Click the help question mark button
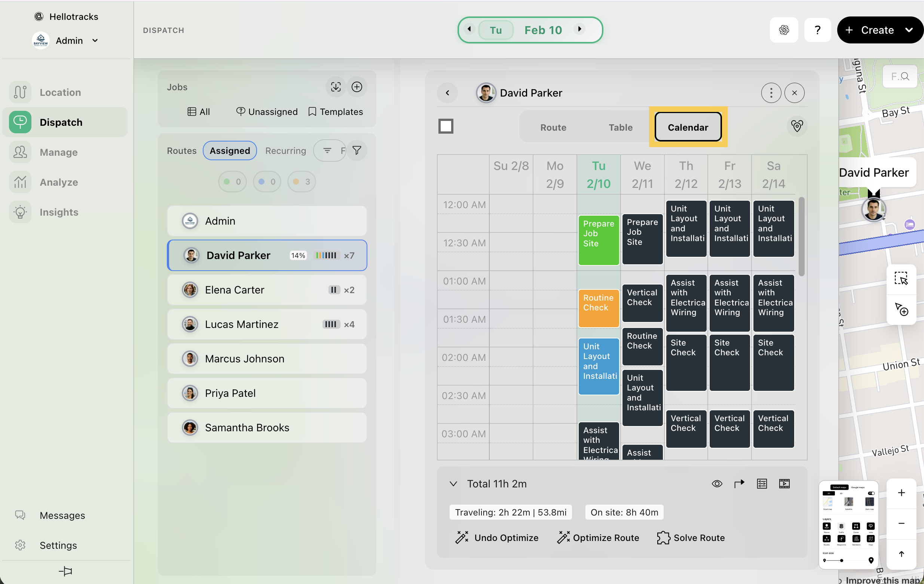The image size is (924, 584). pos(817,30)
